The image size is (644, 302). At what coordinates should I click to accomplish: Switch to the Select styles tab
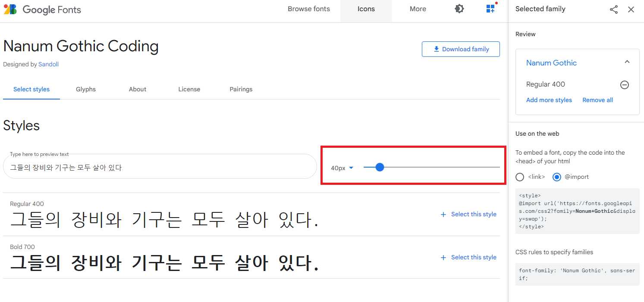[31, 89]
